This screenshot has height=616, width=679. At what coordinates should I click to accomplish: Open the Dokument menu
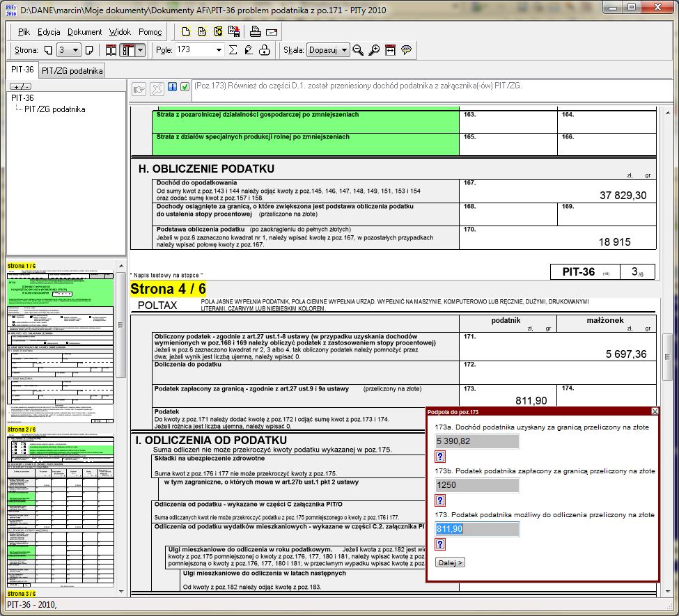click(x=84, y=32)
